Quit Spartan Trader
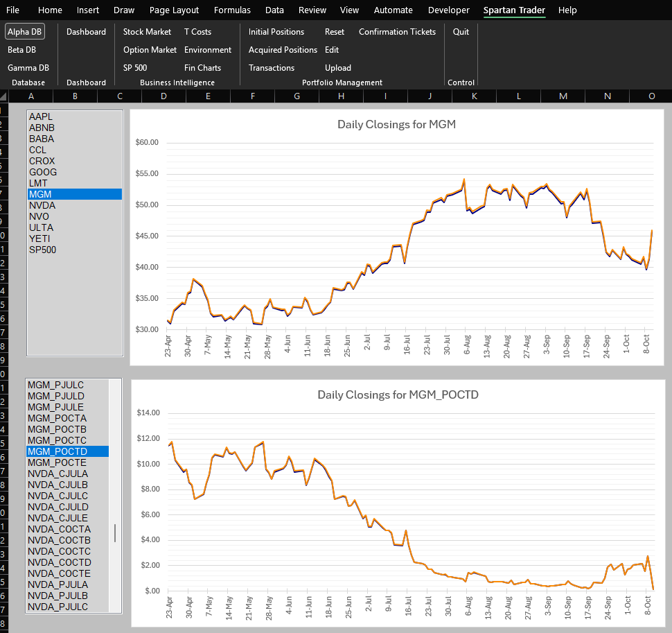672x633 pixels. point(460,31)
